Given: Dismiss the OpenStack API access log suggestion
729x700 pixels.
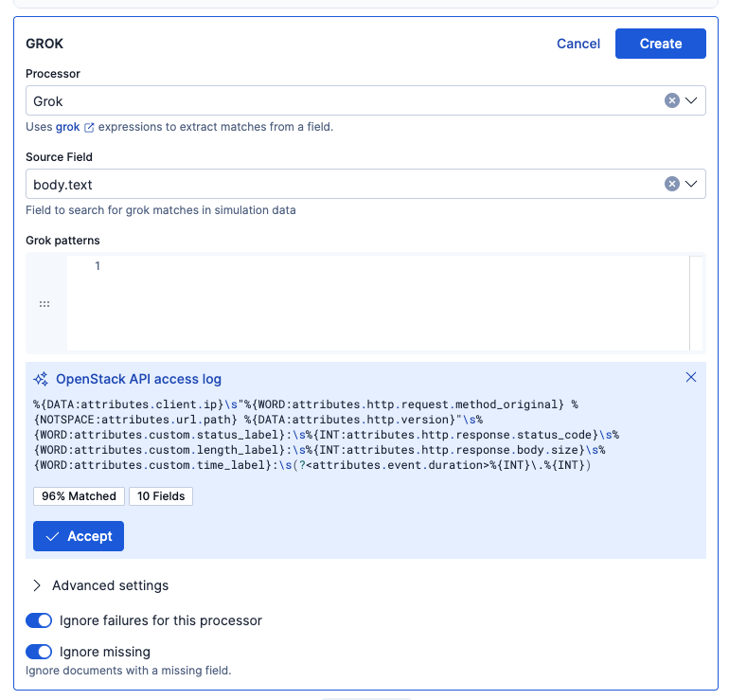Looking at the screenshot, I should tap(691, 377).
